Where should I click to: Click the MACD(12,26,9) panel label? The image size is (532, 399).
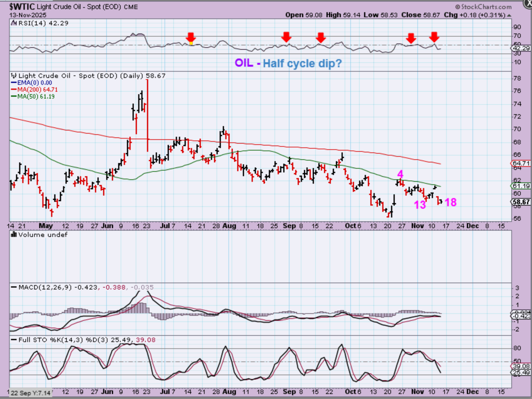[45, 287]
